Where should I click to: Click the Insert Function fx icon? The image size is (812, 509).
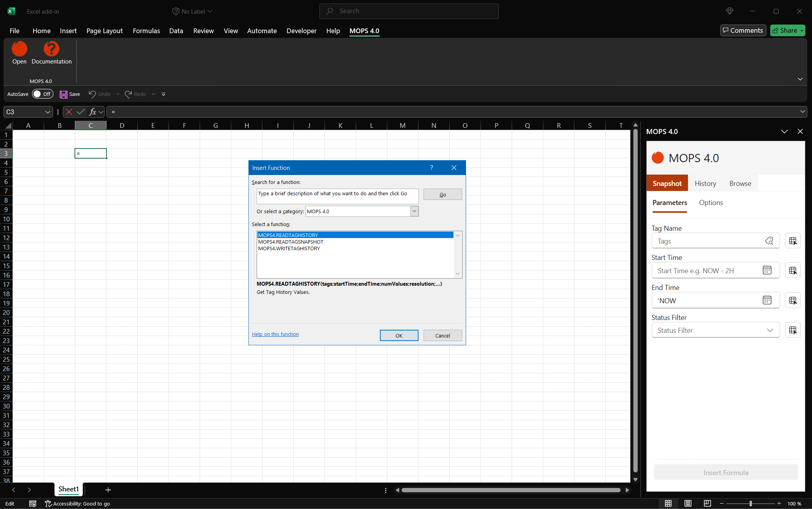click(93, 112)
